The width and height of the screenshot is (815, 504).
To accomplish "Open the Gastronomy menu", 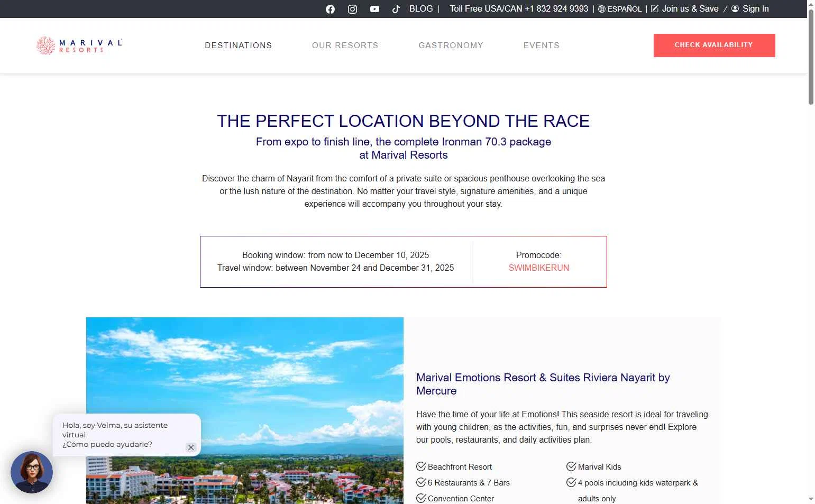I will coord(451,45).
